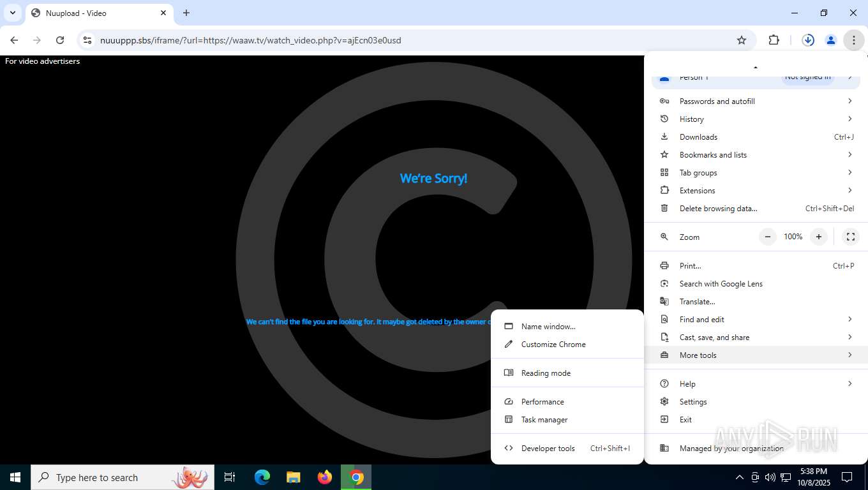Open the profile avatar in toolbar
This screenshot has width=868, height=490.
click(831, 40)
